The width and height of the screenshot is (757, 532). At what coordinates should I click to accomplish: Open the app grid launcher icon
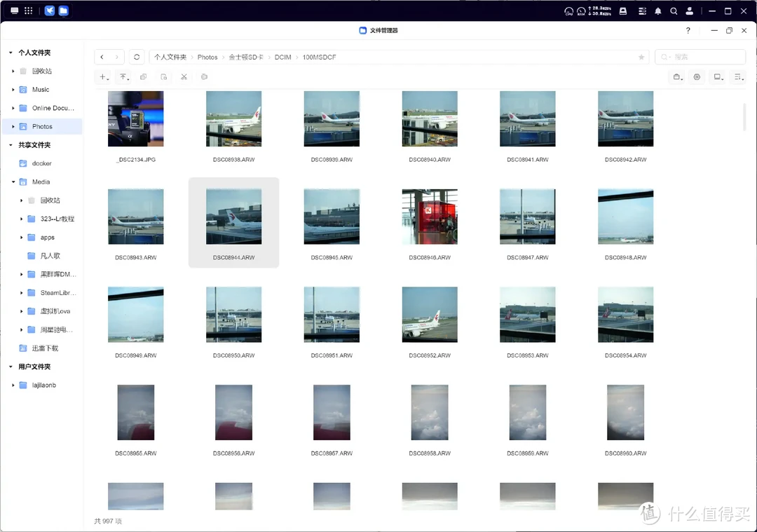[x=29, y=11]
